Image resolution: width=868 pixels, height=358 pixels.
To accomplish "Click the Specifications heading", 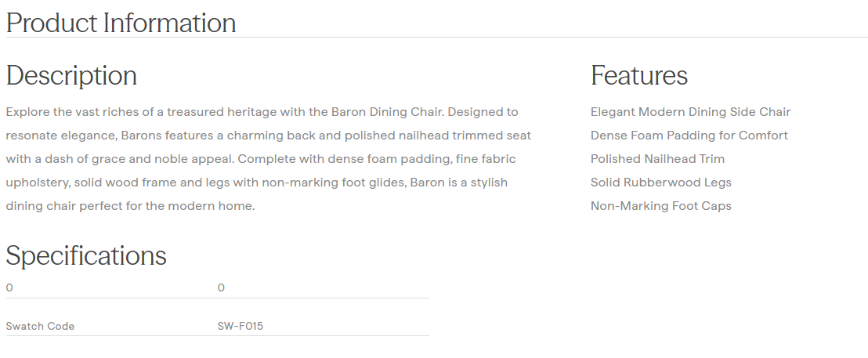I will click(x=86, y=256).
